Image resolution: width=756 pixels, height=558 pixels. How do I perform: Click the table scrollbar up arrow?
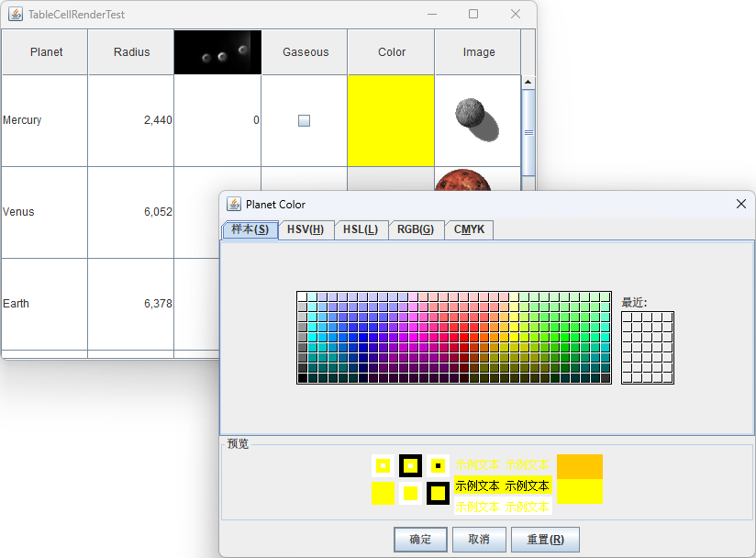pyautogui.click(x=528, y=83)
